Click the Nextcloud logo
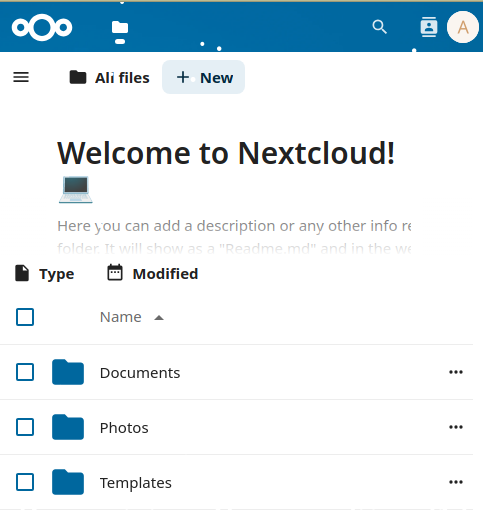The image size is (483, 511). [42, 27]
